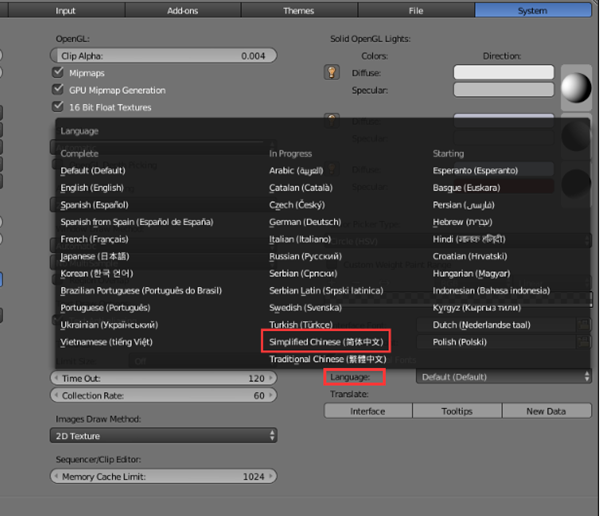This screenshot has width=600, height=516.
Task: Disable 16 Bit Float Textures
Action: point(58,107)
